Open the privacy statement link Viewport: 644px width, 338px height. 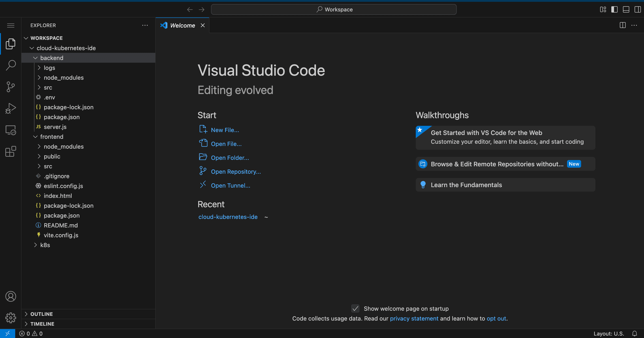click(414, 318)
